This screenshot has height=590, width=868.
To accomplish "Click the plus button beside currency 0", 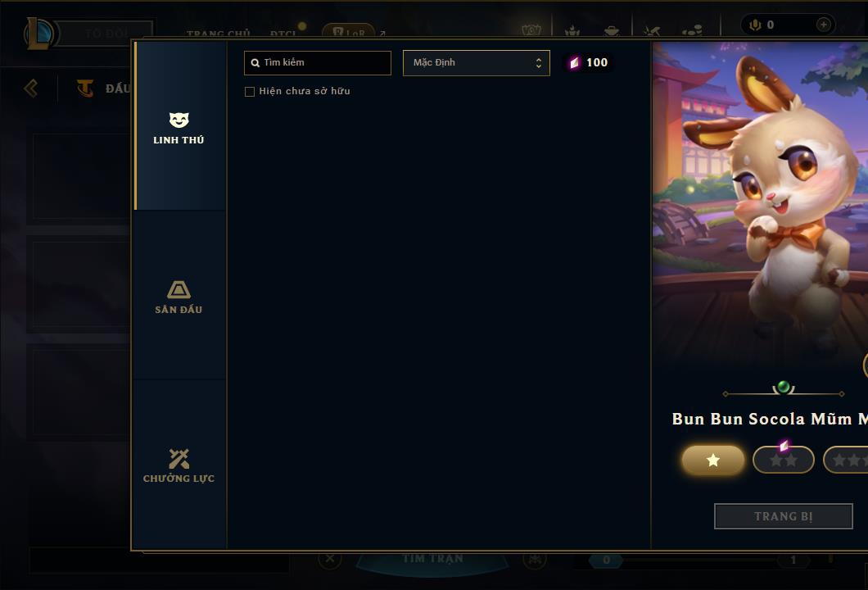I will [823, 25].
